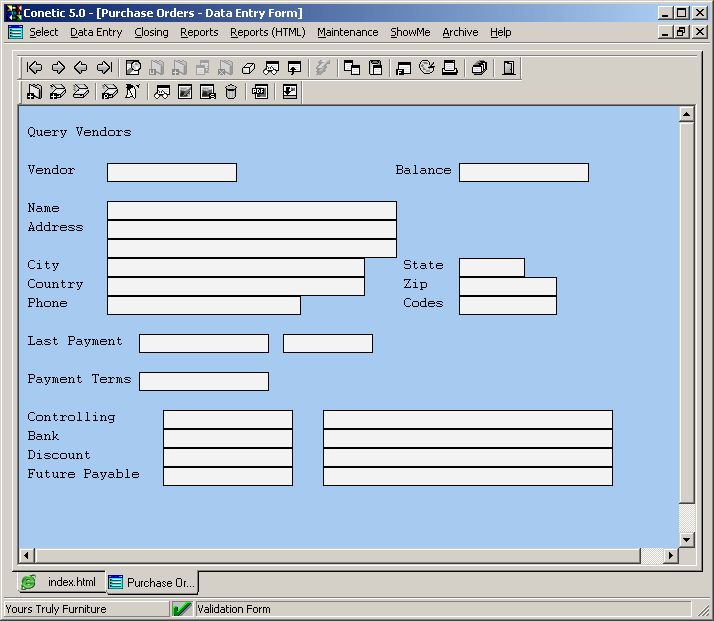Image resolution: width=714 pixels, height=621 pixels.
Task: Click the printer icon in toolbar
Action: tap(450, 68)
